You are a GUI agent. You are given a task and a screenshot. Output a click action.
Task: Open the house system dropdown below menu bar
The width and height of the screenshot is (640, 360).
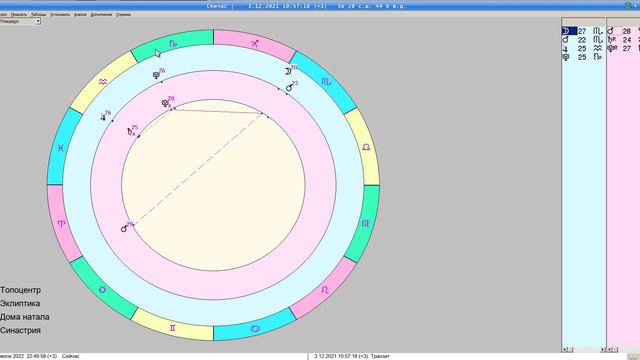[38, 21]
